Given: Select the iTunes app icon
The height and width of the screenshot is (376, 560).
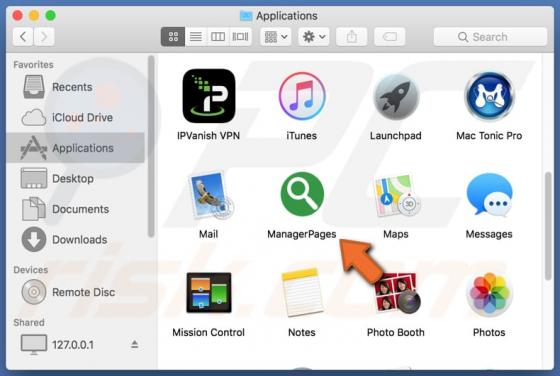Looking at the screenshot, I should click(x=302, y=96).
